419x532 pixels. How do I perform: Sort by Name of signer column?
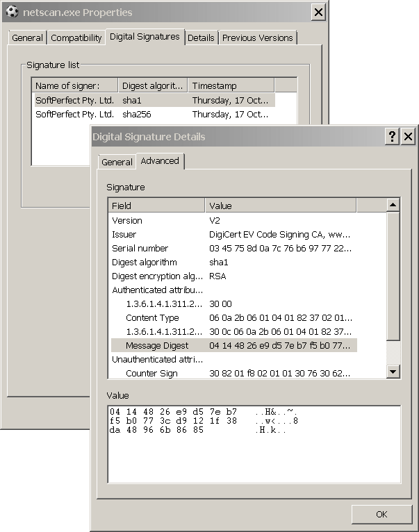tap(75, 85)
